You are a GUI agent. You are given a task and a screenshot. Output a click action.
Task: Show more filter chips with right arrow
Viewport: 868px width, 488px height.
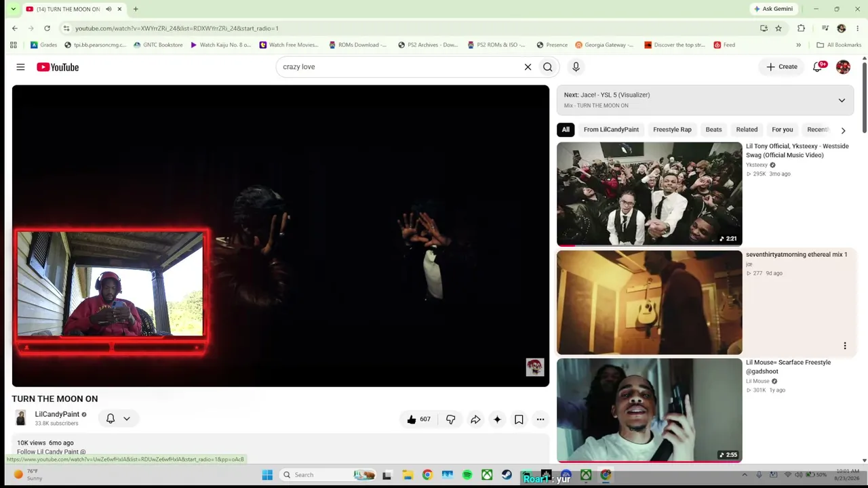[843, 130]
